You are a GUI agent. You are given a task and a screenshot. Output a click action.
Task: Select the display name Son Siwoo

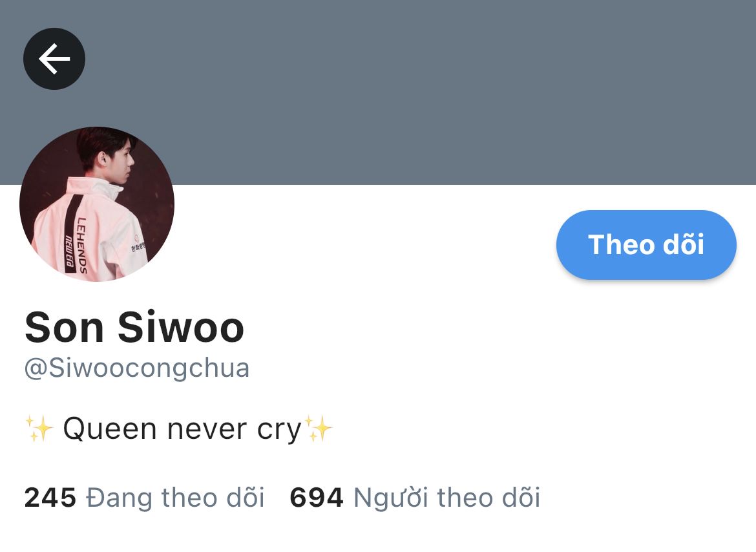click(134, 327)
